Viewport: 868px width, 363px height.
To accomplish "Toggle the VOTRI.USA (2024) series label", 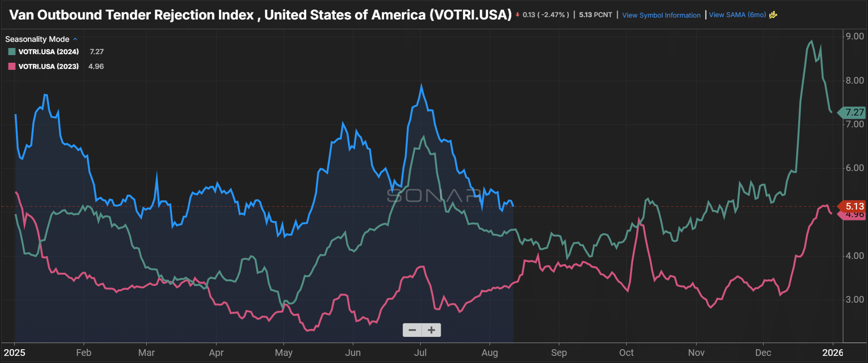I will click(48, 52).
